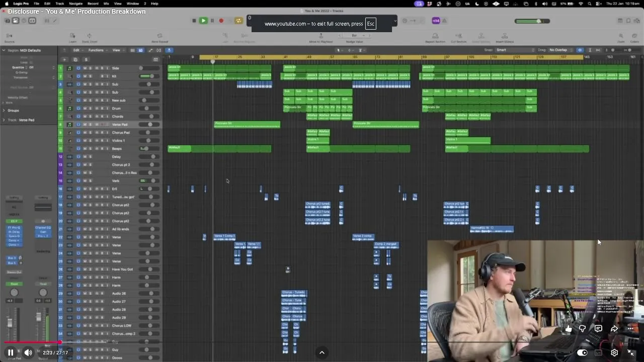Collapse the Region: MIDI Defaults header

(4, 50)
